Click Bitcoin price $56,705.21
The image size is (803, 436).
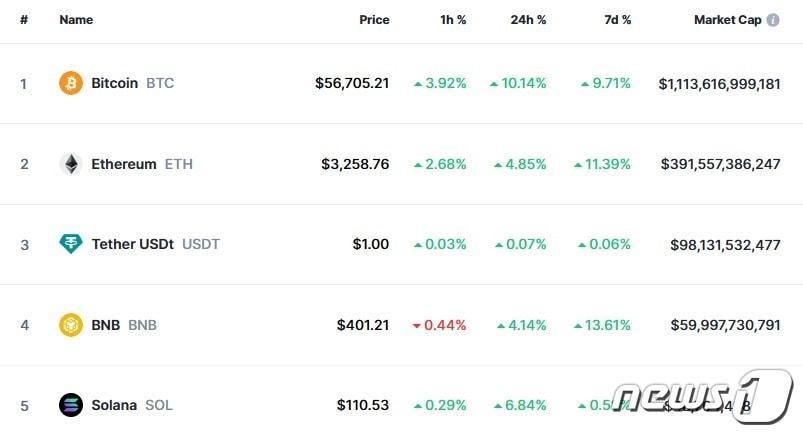click(x=352, y=83)
